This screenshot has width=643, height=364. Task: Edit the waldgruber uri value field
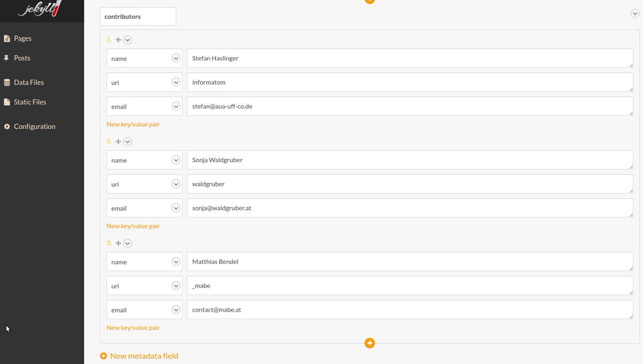(x=410, y=184)
